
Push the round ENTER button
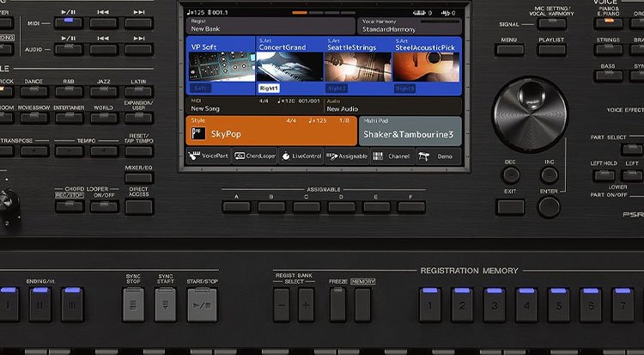[549, 207]
